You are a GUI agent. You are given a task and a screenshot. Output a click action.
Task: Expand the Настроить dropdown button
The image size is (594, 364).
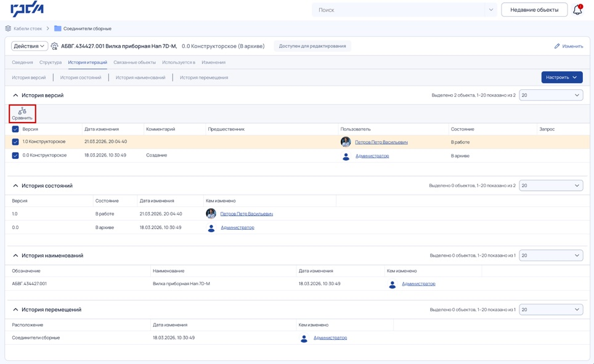click(x=562, y=77)
